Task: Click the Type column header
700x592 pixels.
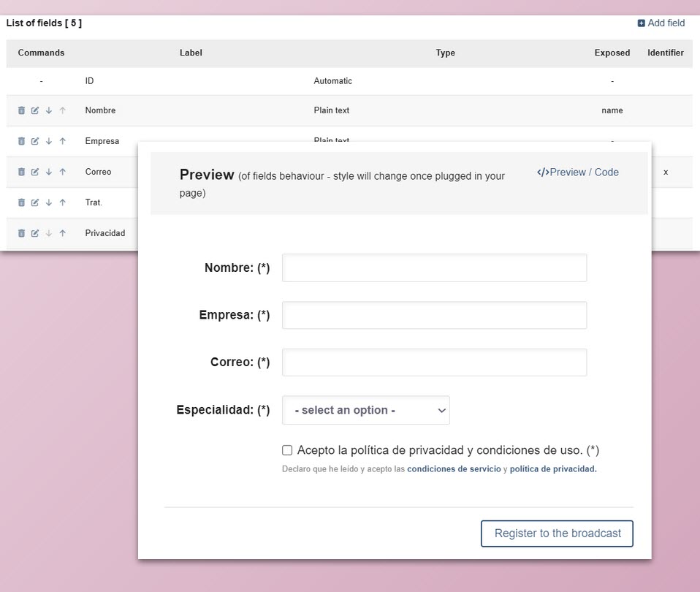Action: tap(446, 53)
